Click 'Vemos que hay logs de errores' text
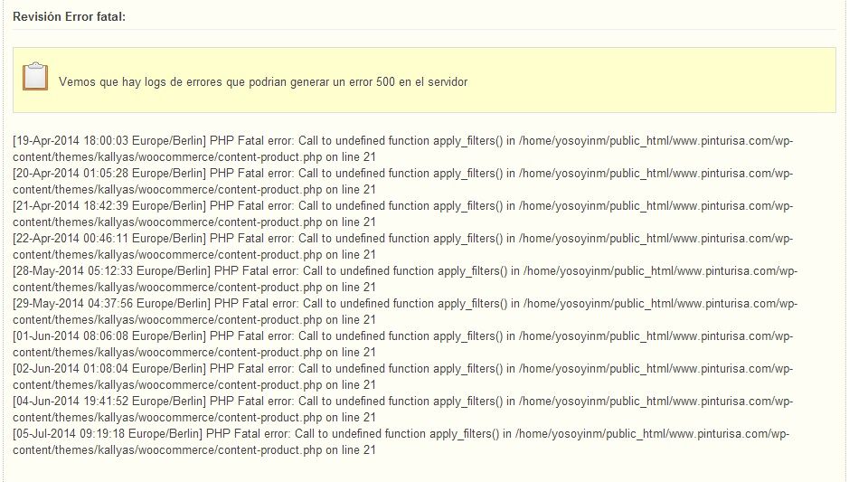 pos(141,82)
